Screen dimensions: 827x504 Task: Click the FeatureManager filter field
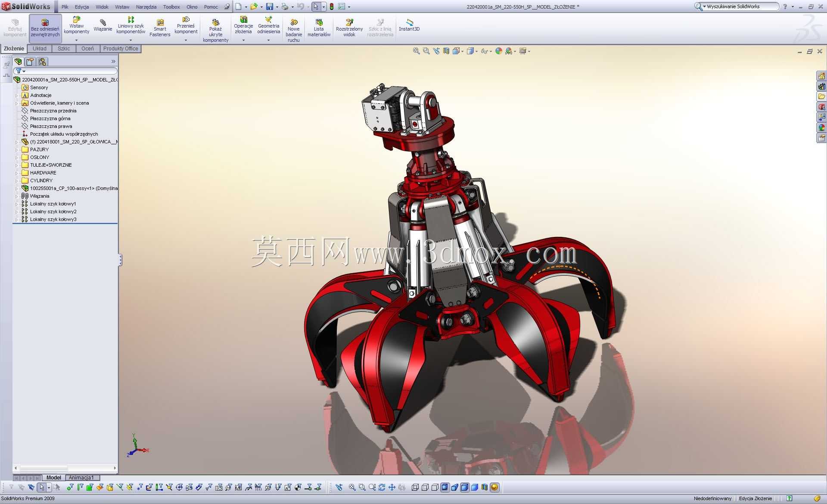[x=65, y=71]
